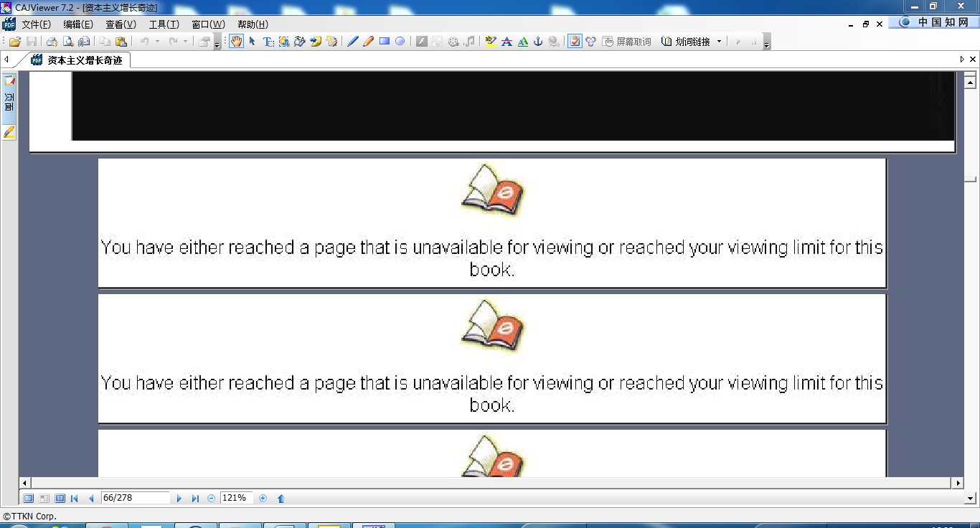Open the 帮助(H) menu
The image size is (980, 528).
pos(253,24)
